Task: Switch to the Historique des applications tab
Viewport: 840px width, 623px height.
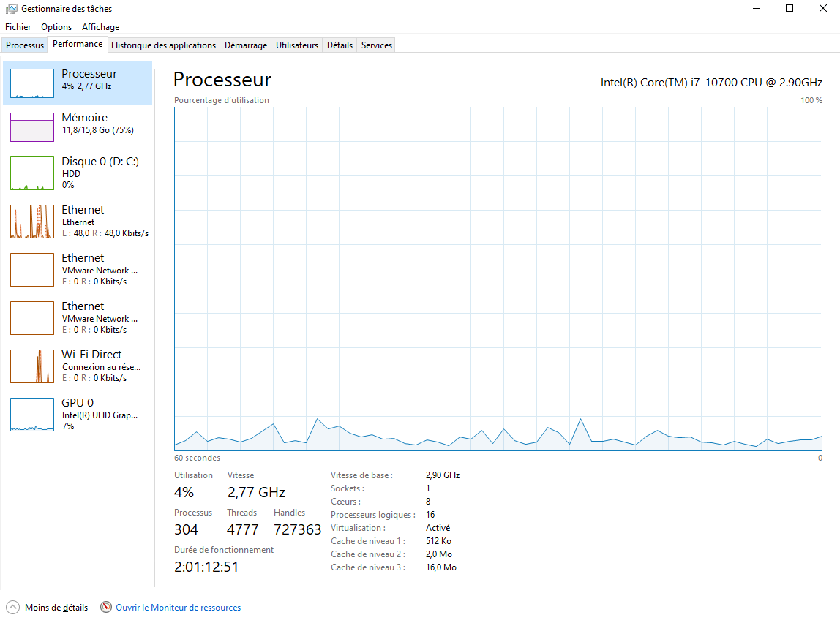Action: click(x=163, y=45)
